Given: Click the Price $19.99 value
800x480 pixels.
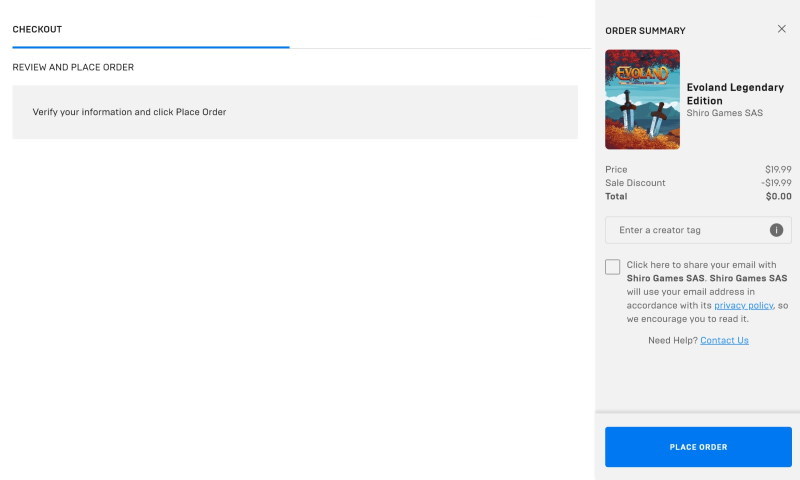Looking at the screenshot, I should [x=778, y=169].
